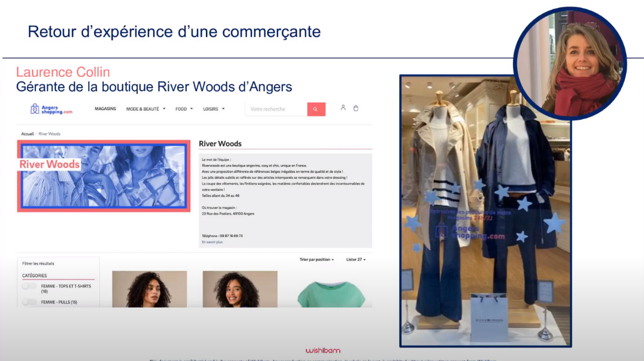Click the Téléphone number text
The width and height of the screenshot is (644, 361).
coord(222,236)
